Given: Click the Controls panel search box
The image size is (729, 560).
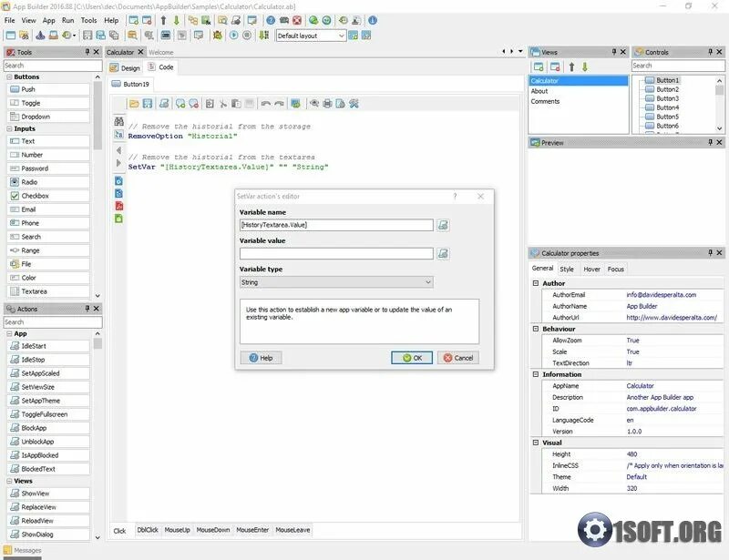Looking at the screenshot, I should tap(678, 66).
